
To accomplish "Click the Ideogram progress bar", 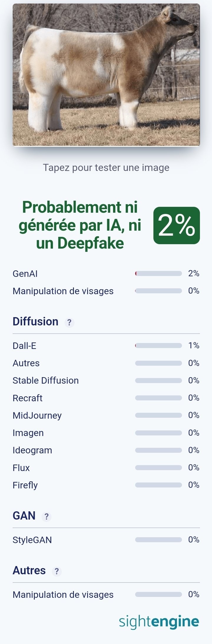I will (158, 450).
